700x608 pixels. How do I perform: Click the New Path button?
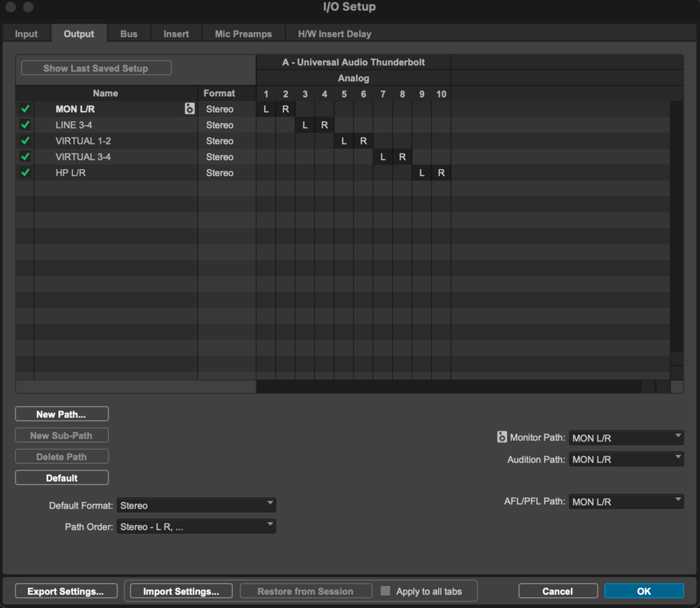click(x=61, y=414)
